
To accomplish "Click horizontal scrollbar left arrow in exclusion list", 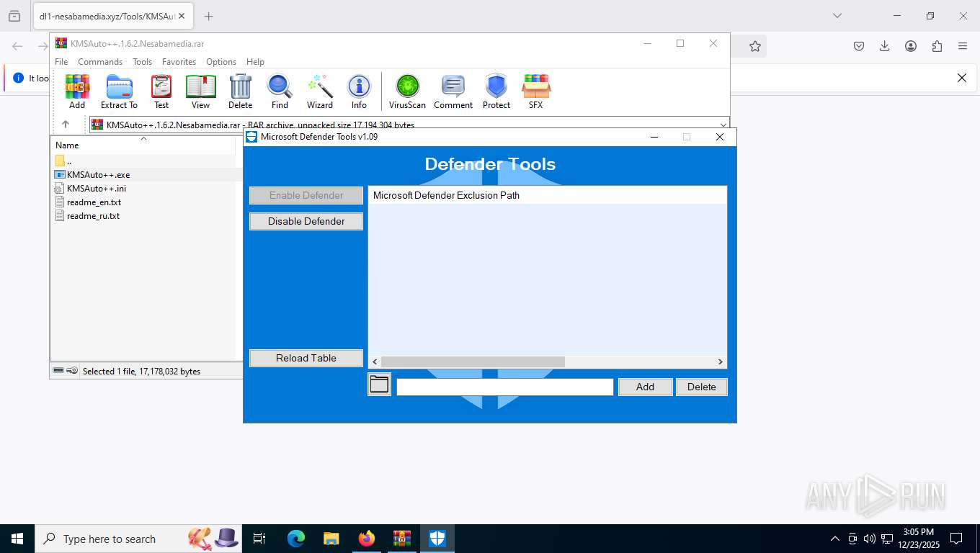I will pyautogui.click(x=375, y=361).
